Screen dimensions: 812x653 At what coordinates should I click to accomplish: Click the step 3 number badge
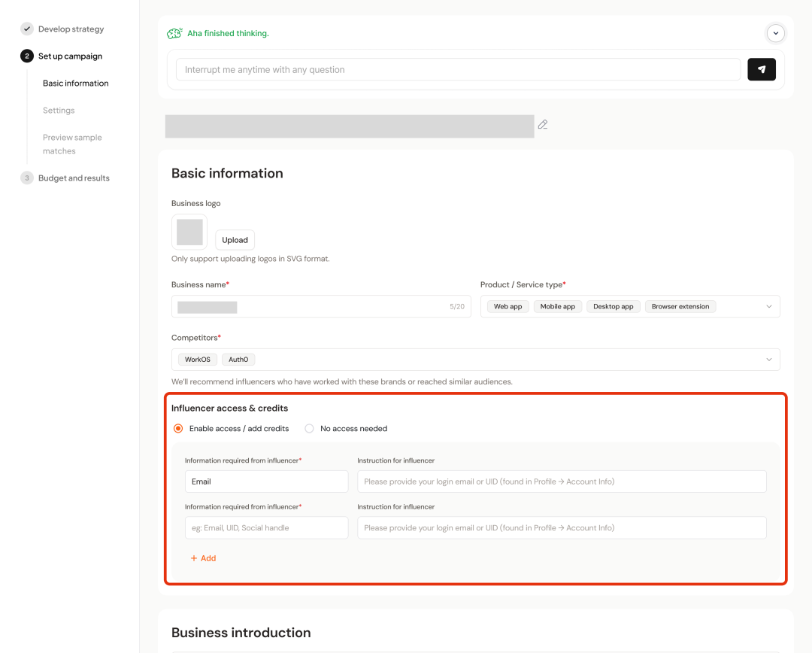pyautogui.click(x=27, y=178)
